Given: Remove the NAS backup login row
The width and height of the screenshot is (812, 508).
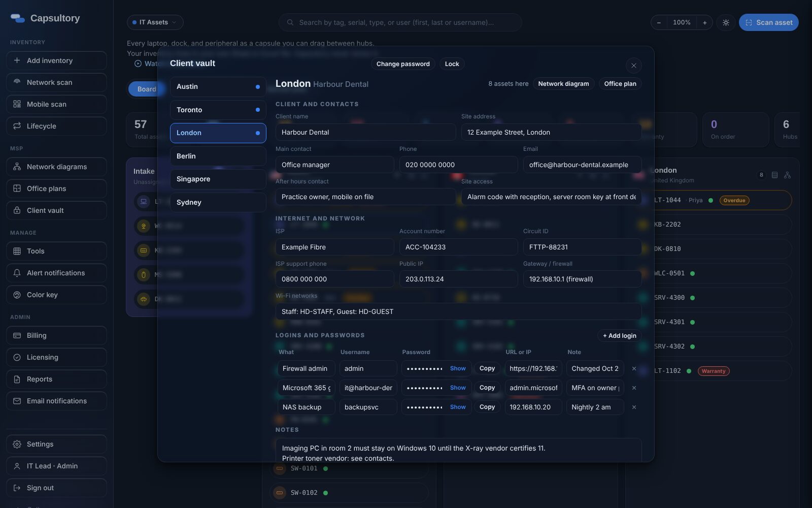Looking at the screenshot, I should pos(634,407).
